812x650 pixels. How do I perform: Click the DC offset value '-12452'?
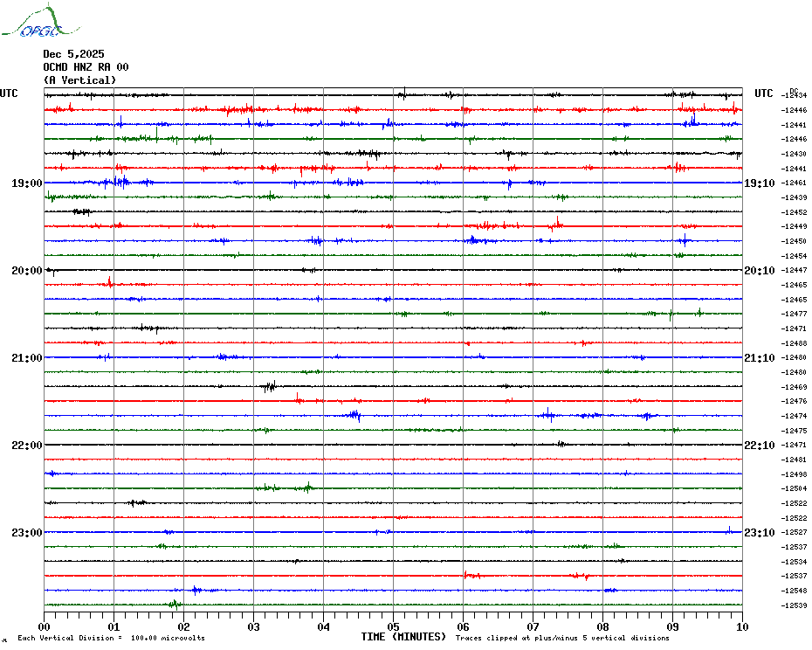tap(794, 212)
